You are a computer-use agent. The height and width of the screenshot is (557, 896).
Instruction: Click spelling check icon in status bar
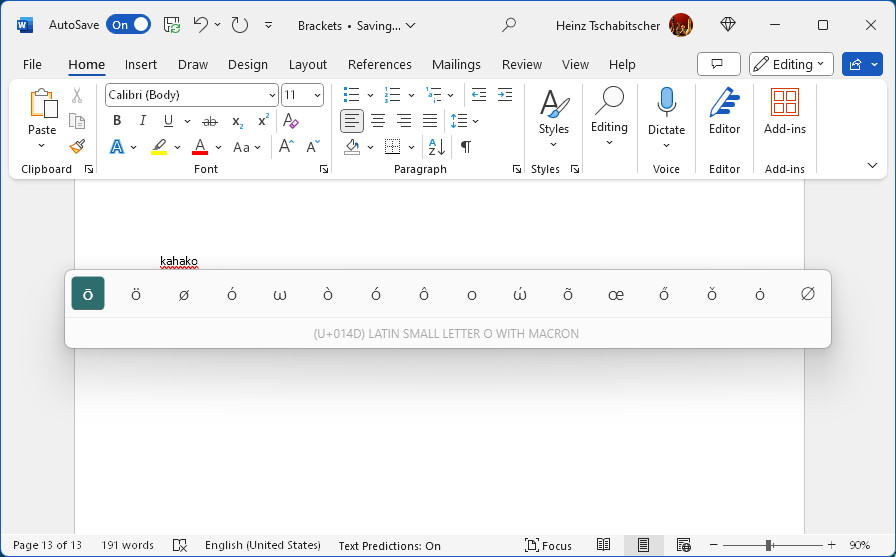click(x=179, y=545)
